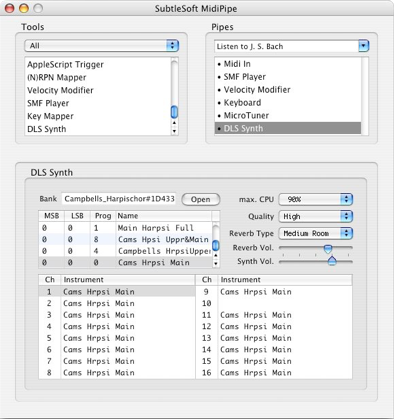Click the Open button next to Bank
The width and height of the screenshot is (394, 419).
point(201,199)
